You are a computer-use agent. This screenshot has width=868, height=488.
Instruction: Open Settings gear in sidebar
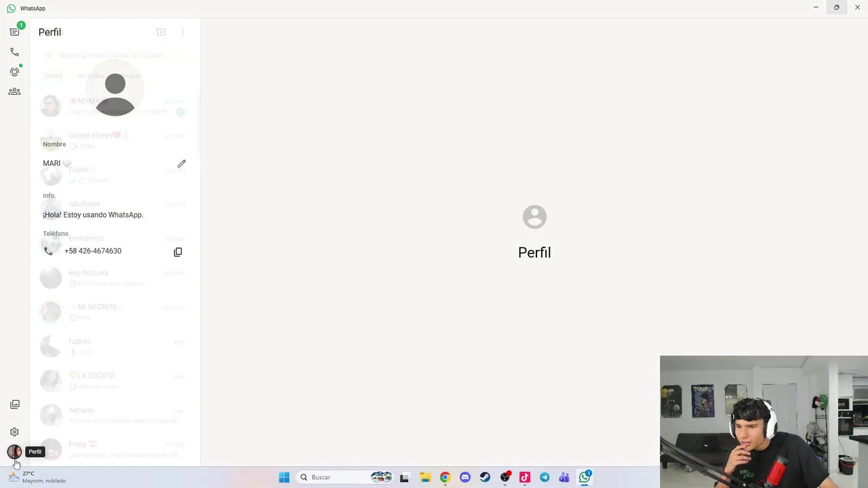14,432
